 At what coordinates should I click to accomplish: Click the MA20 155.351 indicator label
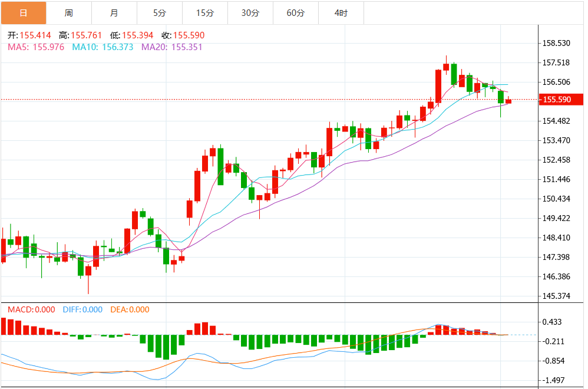point(172,47)
